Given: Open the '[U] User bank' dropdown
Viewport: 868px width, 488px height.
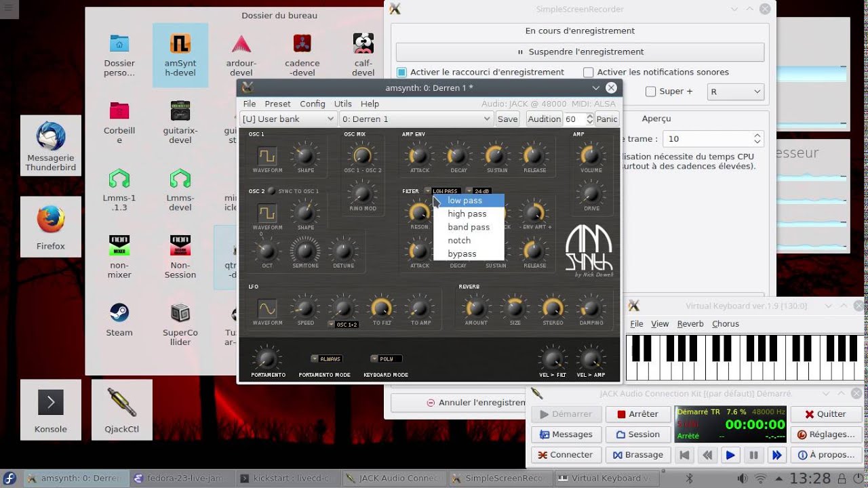Looking at the screenshot, I should (x=288, y=119).
